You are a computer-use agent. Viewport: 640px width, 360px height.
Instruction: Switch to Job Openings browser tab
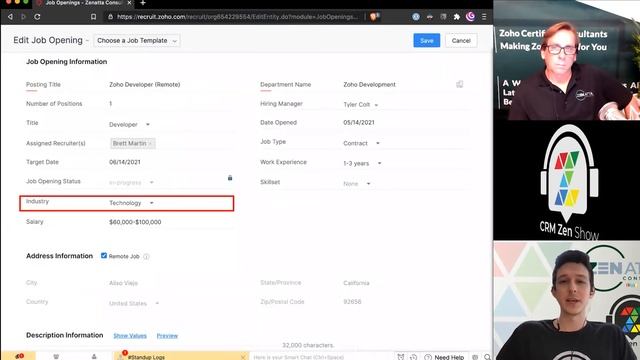[x=84, y=3]
